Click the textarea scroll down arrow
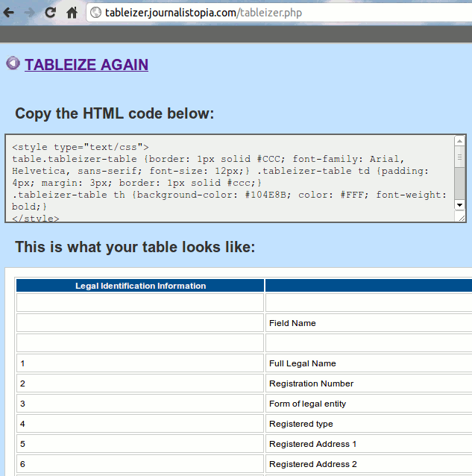Image resolution: width=472 pixels, height=476 pixels. coord(459,205)
